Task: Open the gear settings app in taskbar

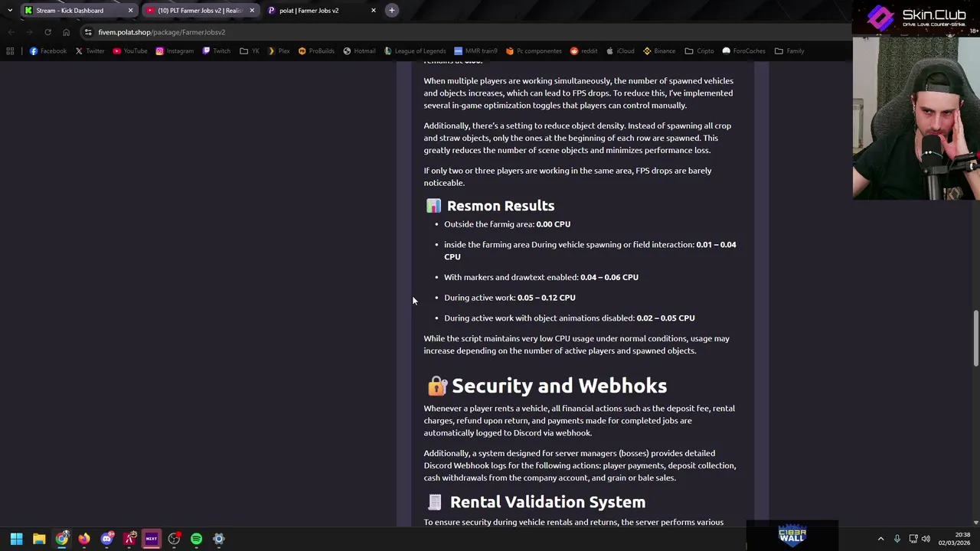Action: click(x=219, y=539)
